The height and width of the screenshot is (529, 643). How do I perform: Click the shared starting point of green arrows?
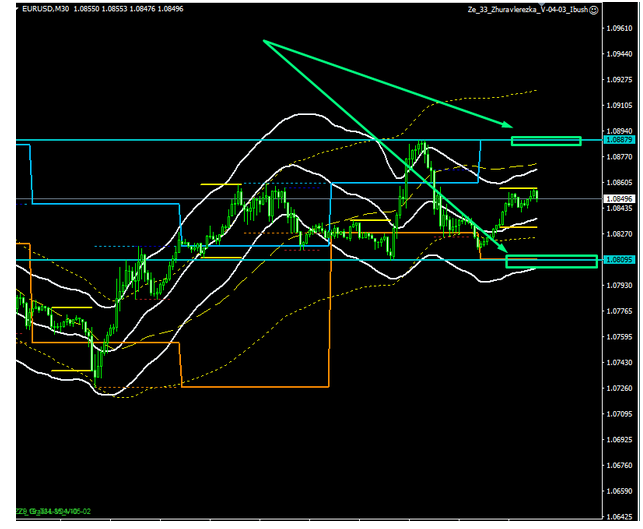tap(264, 41)
